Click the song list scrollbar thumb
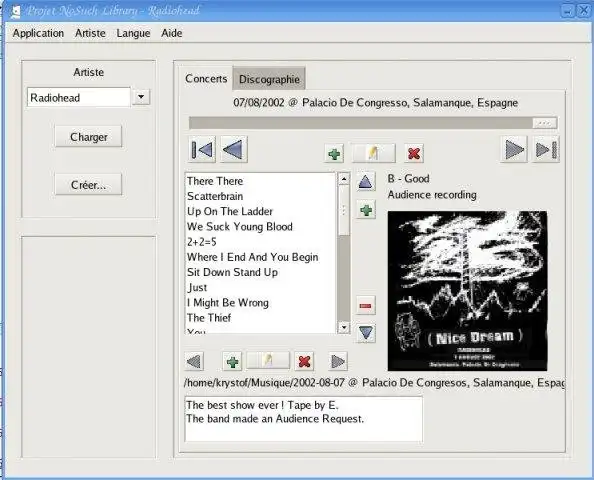This screenshot has height=480, width=594. pyautogui.click(x=344, y=210)
